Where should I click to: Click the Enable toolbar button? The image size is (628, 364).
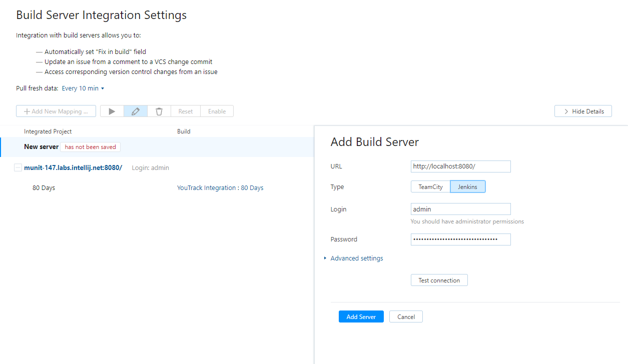(x=217, y=111)
